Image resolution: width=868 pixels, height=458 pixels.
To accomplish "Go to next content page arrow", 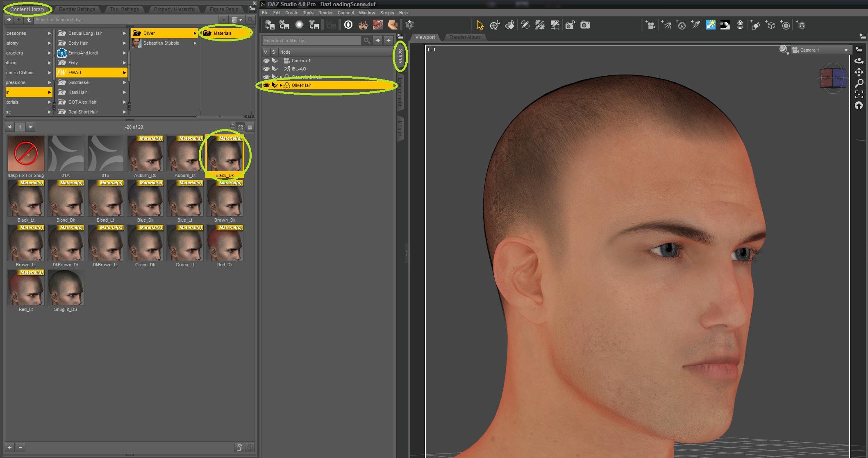I will (x=30, y=127).
